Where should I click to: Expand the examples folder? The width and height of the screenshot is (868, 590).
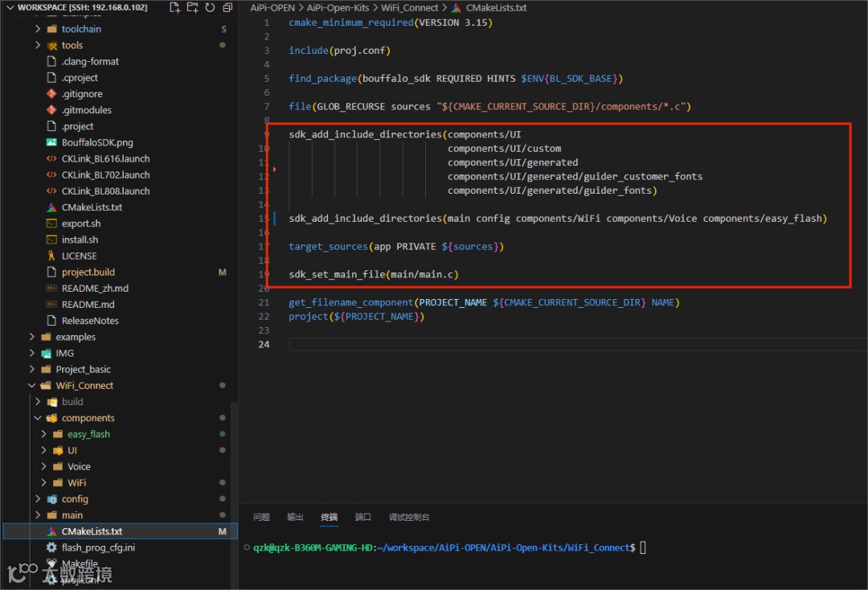click(x=31, y=337)
